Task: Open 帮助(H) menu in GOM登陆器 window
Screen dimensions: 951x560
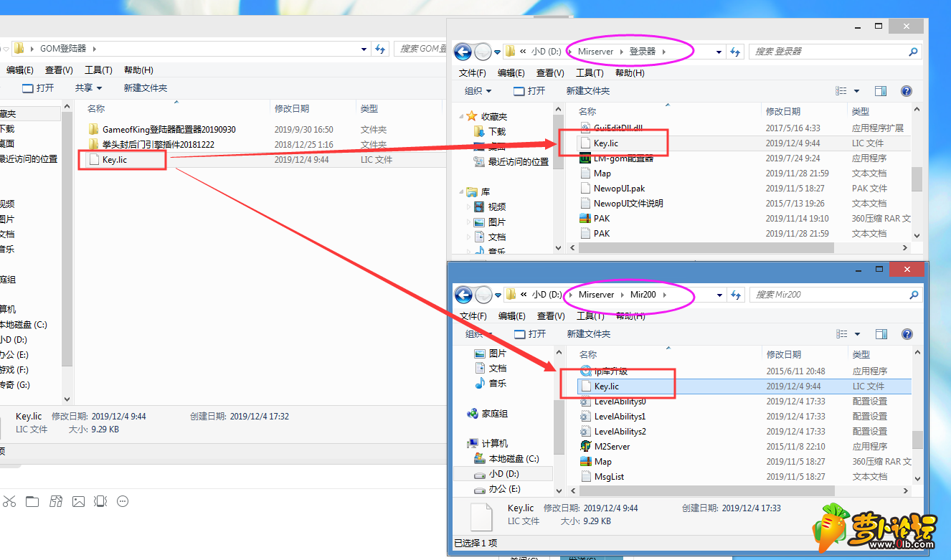Action: coord(138,70)
